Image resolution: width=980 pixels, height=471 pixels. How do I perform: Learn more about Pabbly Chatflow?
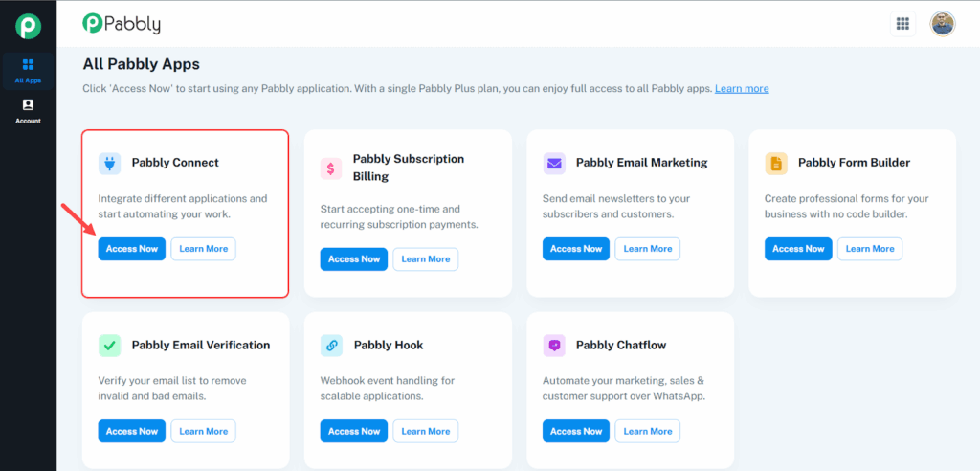pyautogui.click(x=648, y=431)
